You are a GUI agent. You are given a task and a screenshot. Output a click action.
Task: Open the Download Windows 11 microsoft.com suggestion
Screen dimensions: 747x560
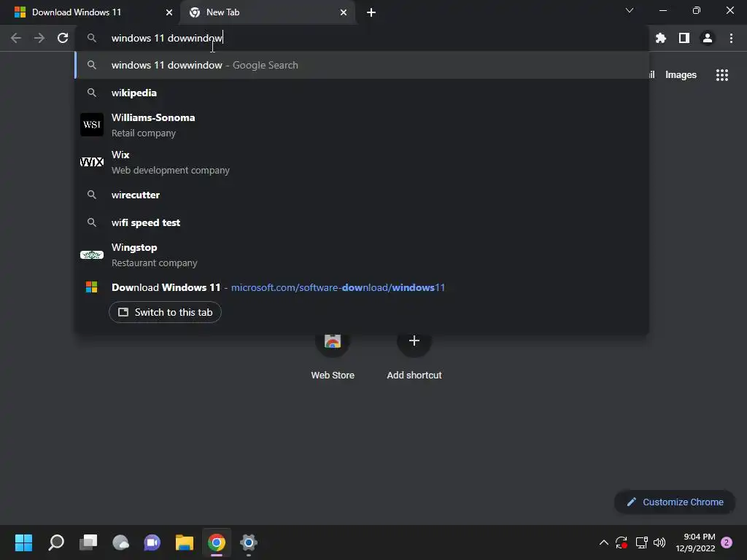tap(362, 287)
